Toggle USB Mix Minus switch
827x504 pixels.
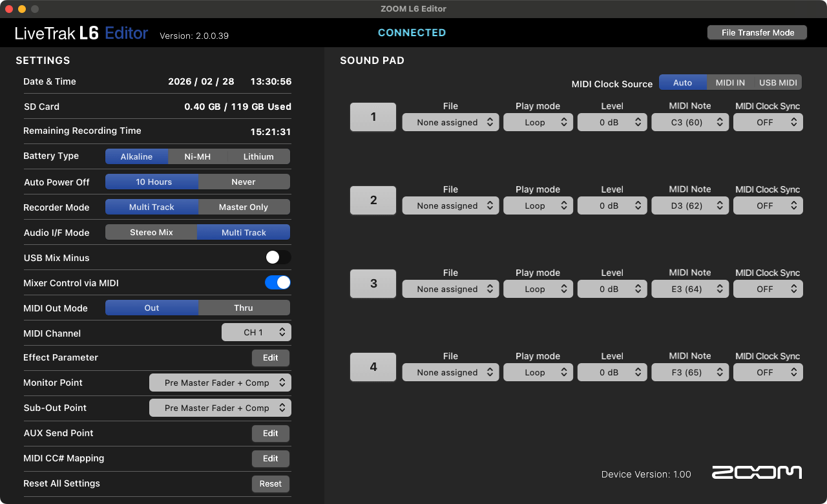(x=278, y=258)
